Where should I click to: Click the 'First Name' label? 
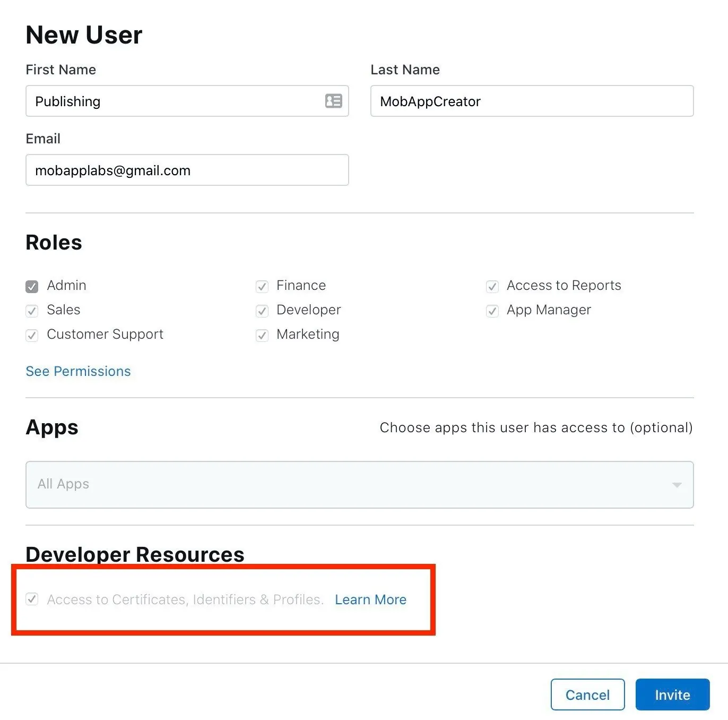61,70
